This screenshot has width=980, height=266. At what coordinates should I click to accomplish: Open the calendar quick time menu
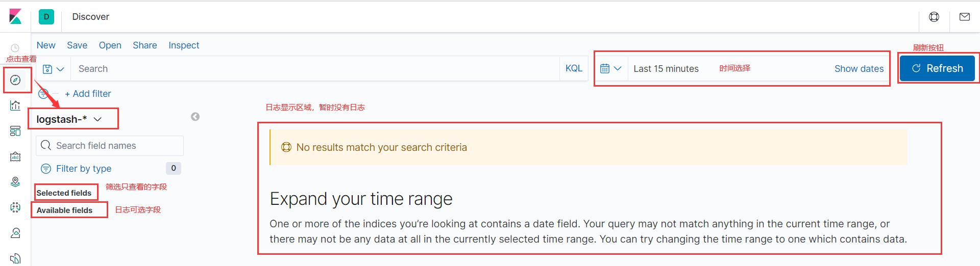coord(610,68)
